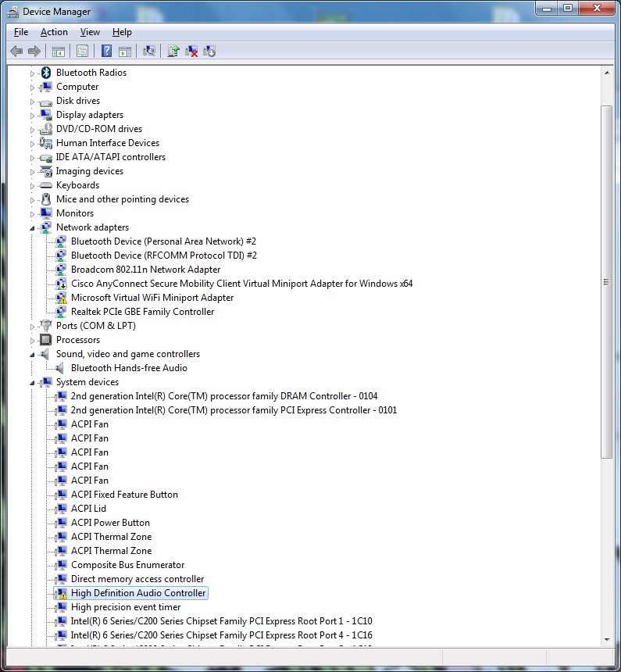The height and width of the screenshot is (672, 621).
Task: Click the warning icon beside Microsoft Virtual WiFi Miniport Adapter
Action: pyautogui.click(x=61, y=298)
